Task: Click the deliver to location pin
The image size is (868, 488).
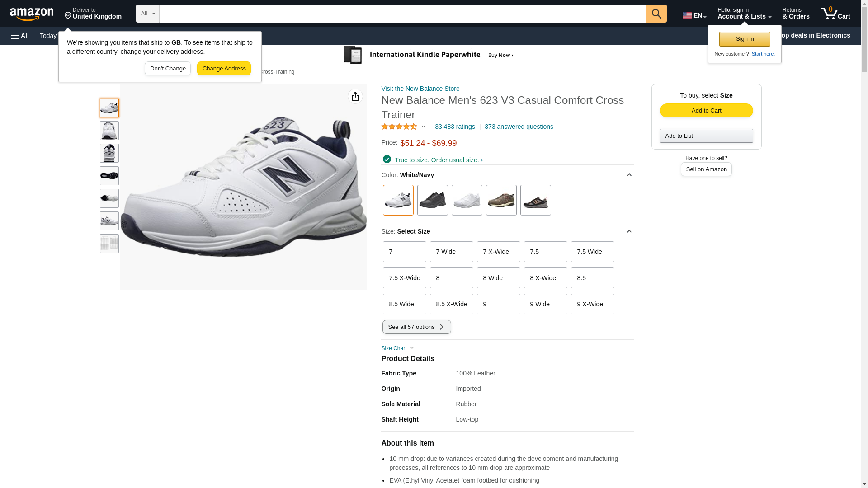Action: click(x=68, y=16)
